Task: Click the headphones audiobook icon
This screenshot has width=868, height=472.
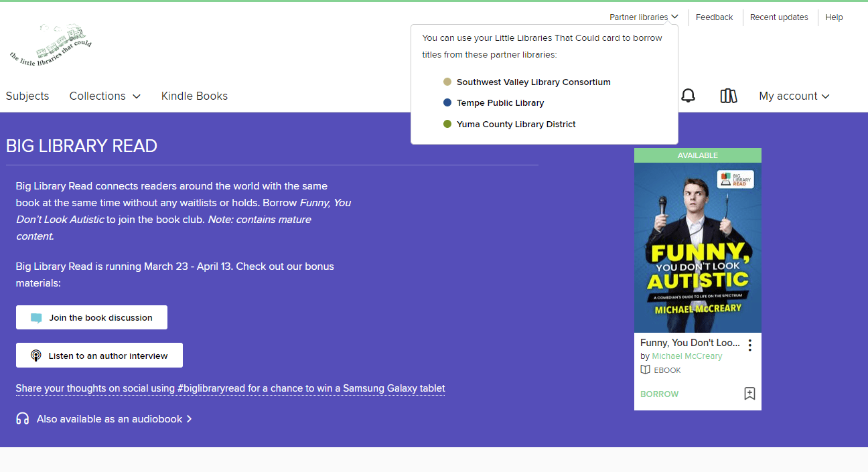Action: coord(23,418)
